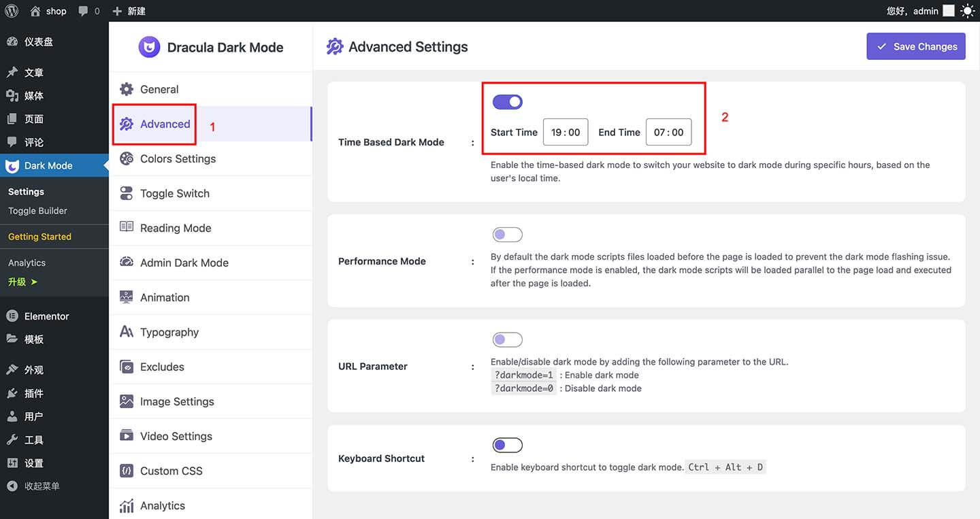
Task: Click the 升级 upgrade link
Action: click(x=22, y=282)
